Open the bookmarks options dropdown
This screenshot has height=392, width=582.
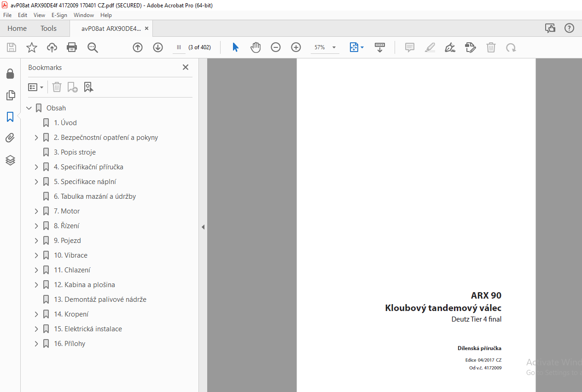(x=36, y=87)
